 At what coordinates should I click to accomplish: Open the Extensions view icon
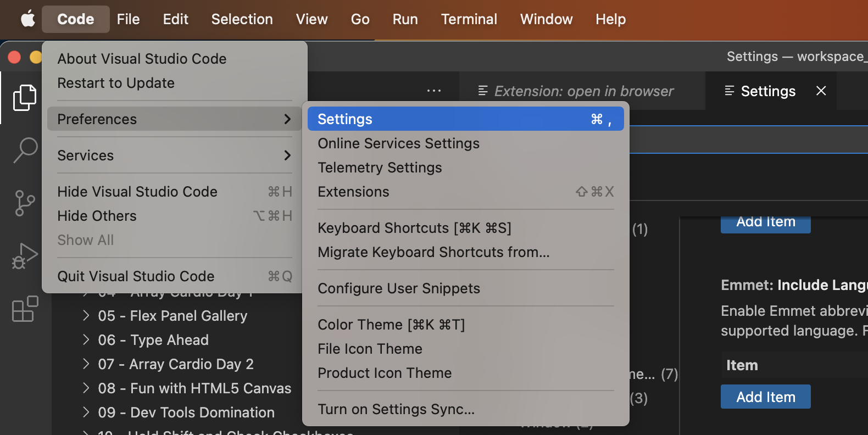(25, 309)
